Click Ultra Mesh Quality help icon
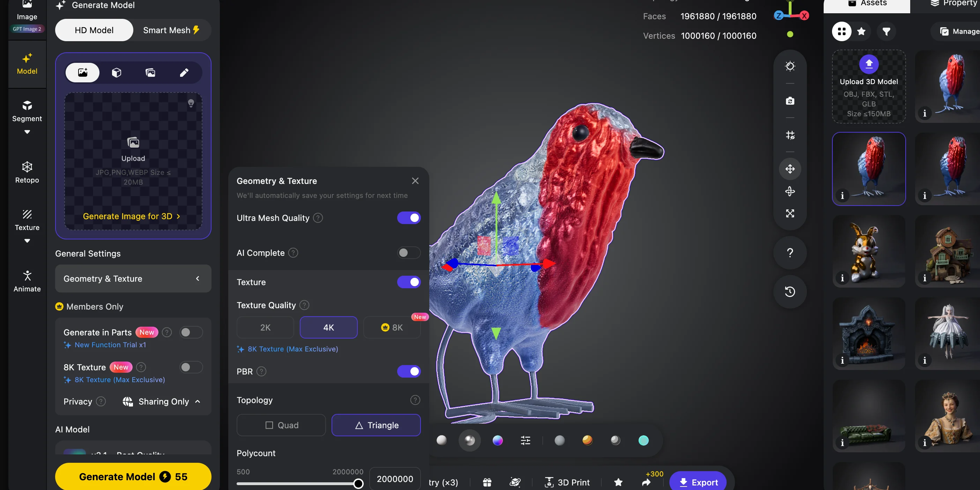 318,218
